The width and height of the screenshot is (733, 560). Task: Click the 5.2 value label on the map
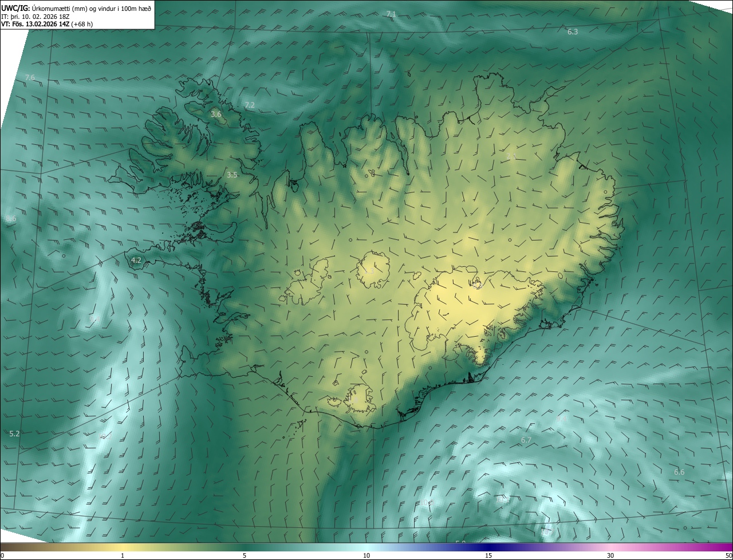(x=15, y=434)
